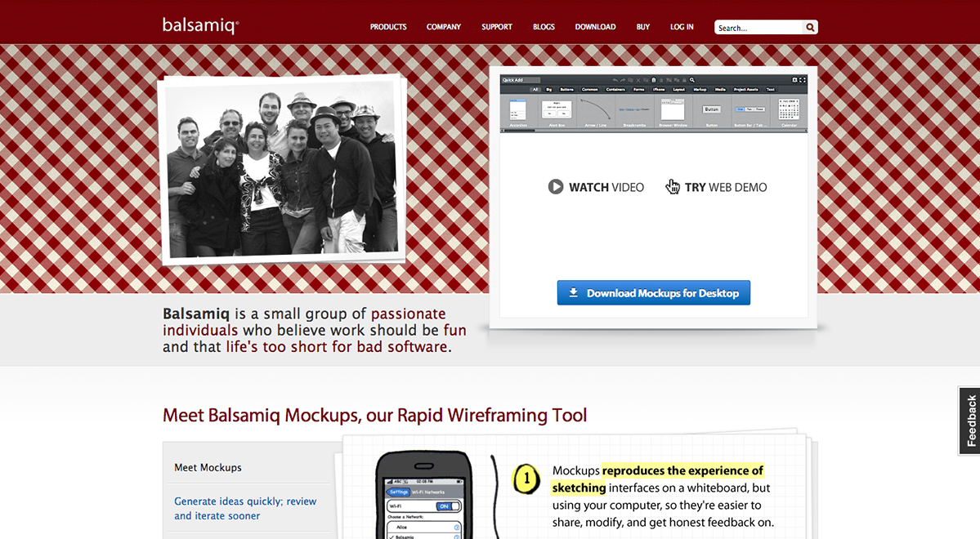Click the yellow step 1 circle
The width and height of the screenshot is (980, 539).
coord(526,479)
